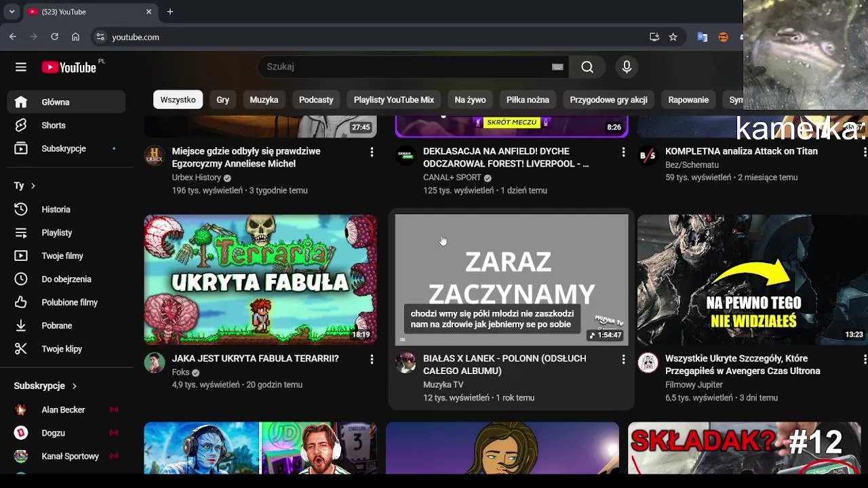
Task: Open Foks channel avatar
Action: [155, 363]
